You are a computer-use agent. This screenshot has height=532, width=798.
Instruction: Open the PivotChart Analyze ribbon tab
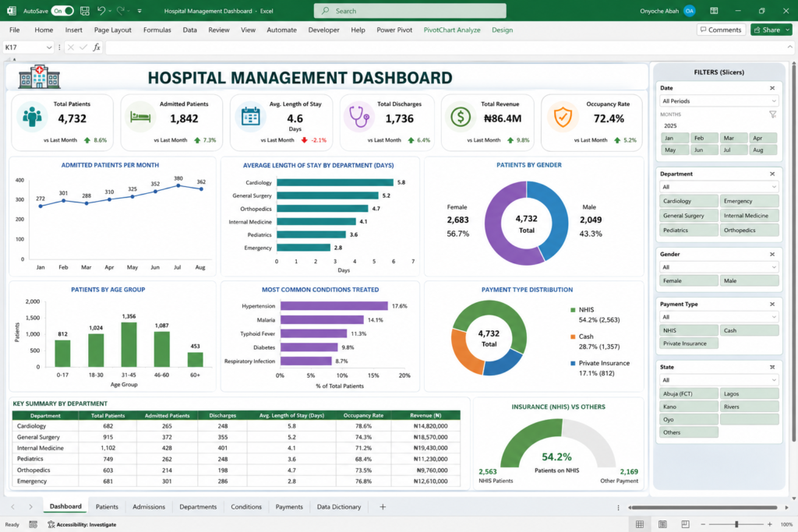click(x=452, y=30)
